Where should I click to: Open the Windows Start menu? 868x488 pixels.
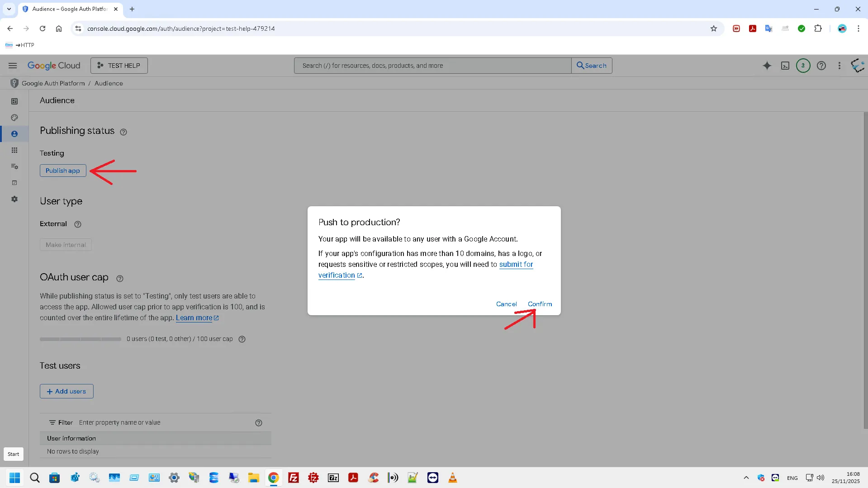tap(14, 478)
